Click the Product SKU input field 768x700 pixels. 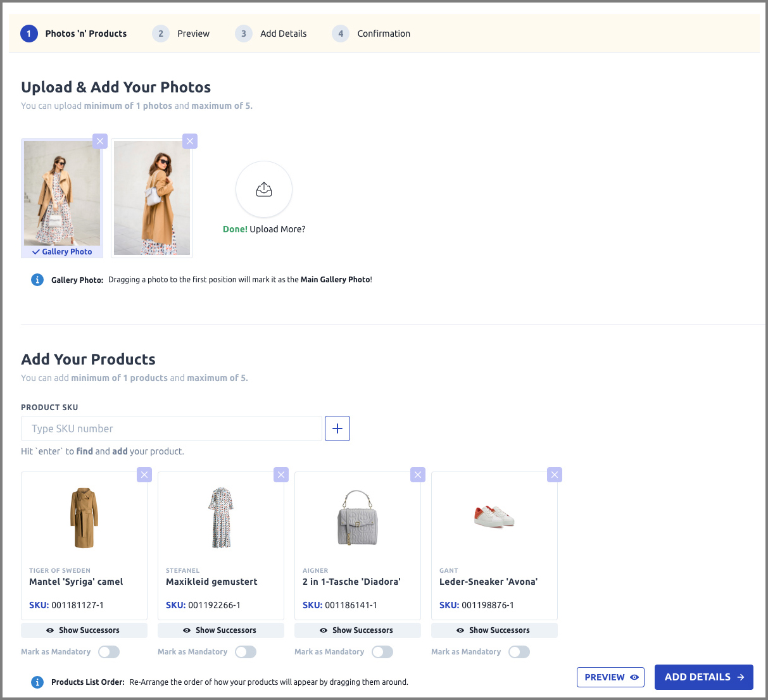(x=172, y=428)
